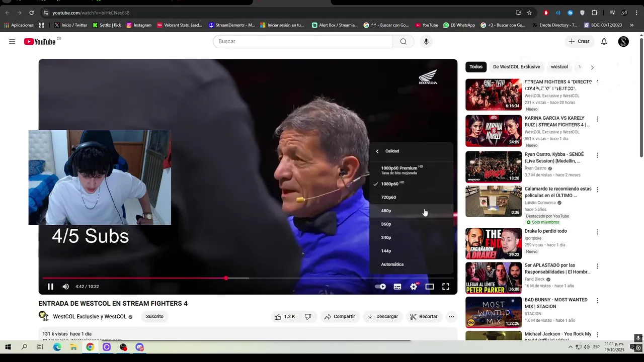
Task: Toggle autoplay switch in player
Action: pos(380,287)
